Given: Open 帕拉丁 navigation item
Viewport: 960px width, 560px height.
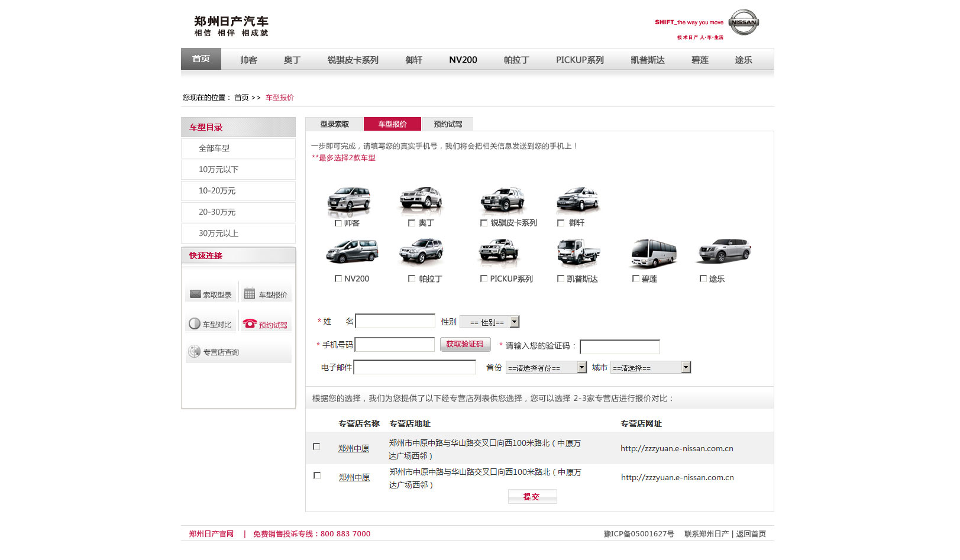Looking at the screenshot, I should (516, 60).
